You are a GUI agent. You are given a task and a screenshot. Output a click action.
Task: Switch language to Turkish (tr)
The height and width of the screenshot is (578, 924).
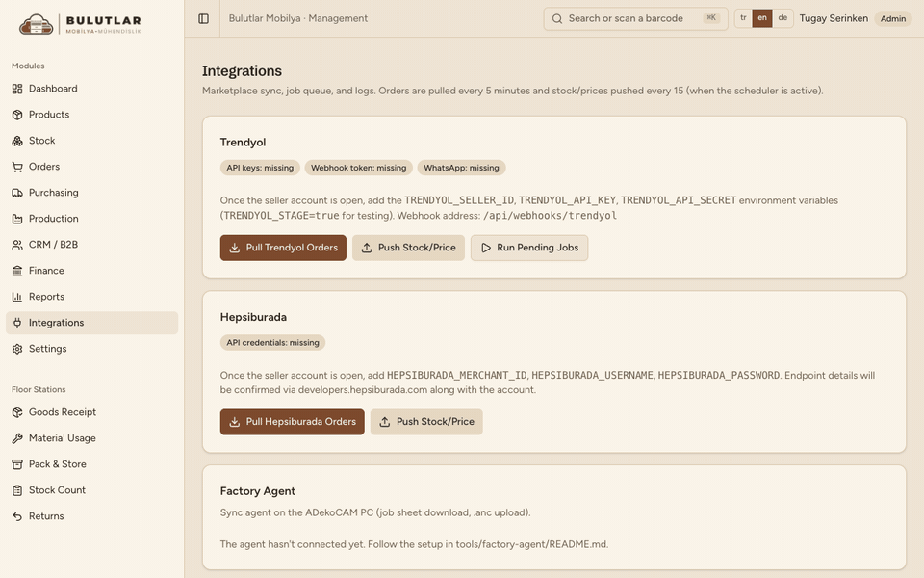743,18
